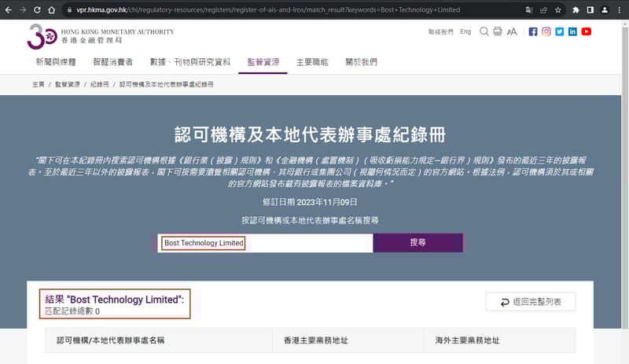Open the 新聞與媒體 menu
Screen dimensions: 629x364
[56, 62]
